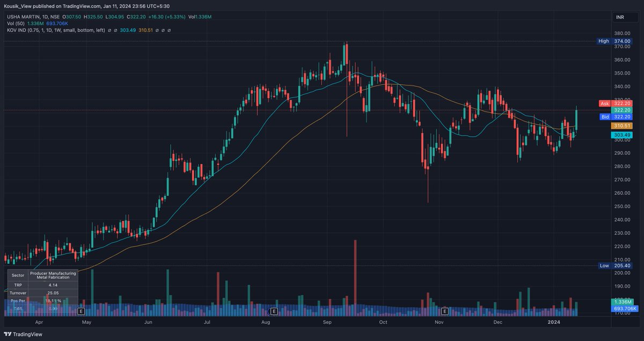Screen dimensions: 644x341
Task: Click the Jun label on time axis
Action: point(149,323)
